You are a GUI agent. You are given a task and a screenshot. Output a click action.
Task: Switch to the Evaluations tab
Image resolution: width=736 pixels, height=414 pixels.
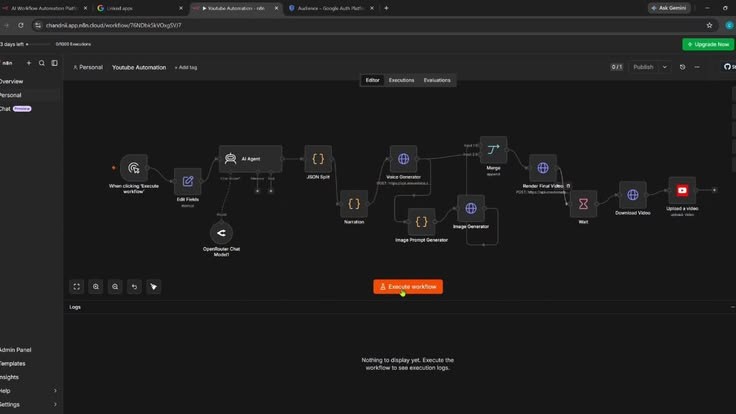(x=437, y=80)
